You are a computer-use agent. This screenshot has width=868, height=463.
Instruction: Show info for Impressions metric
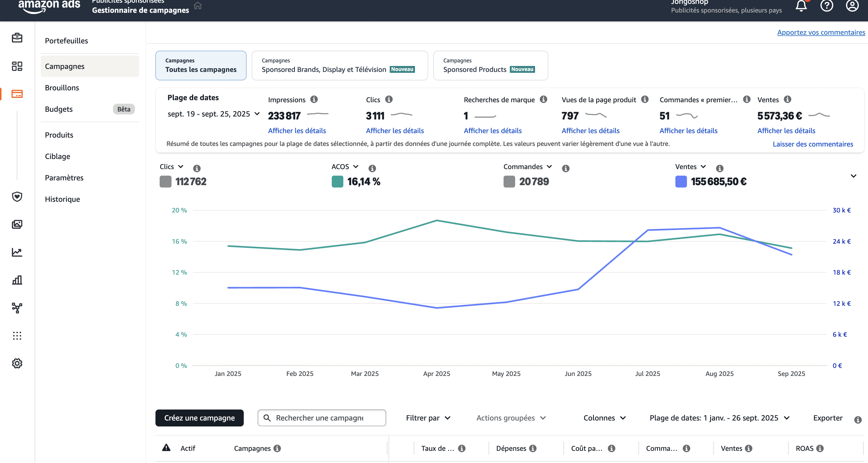click(x=314, y=100)
